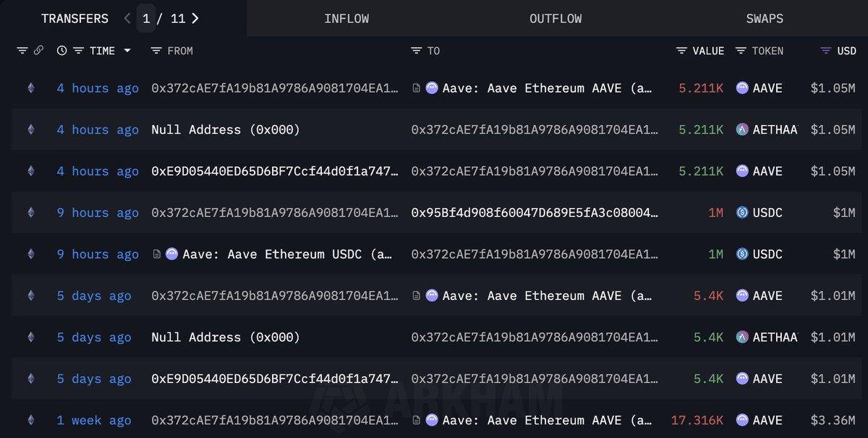
Task: Open the USD column filter
Action: [826, 51]
